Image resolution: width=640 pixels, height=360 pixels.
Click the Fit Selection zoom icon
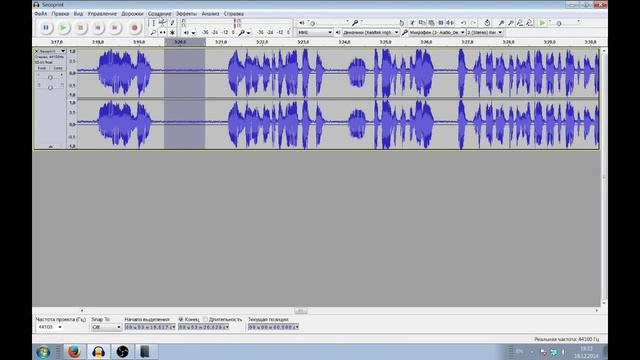coord(520,23)
